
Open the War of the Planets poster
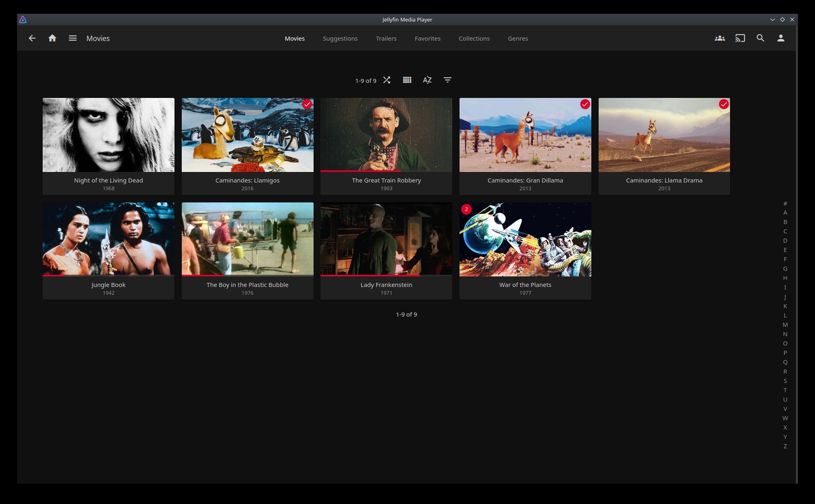click(x=525, y=239)
